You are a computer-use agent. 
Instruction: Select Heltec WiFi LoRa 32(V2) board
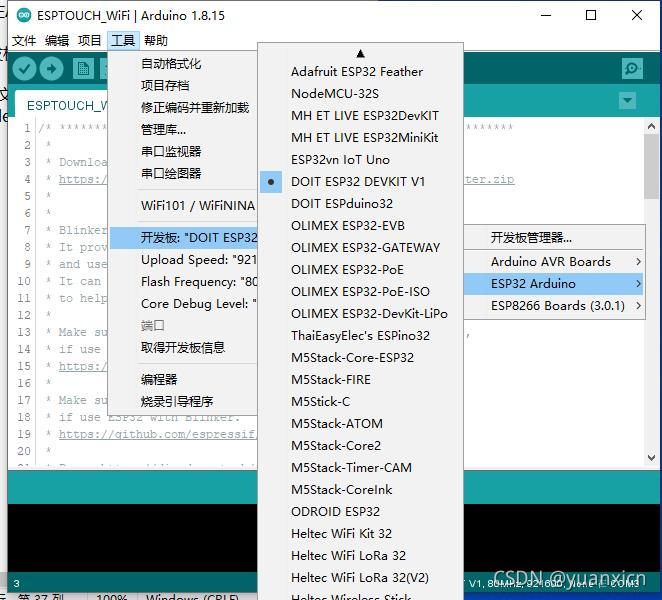click(360, 577)
